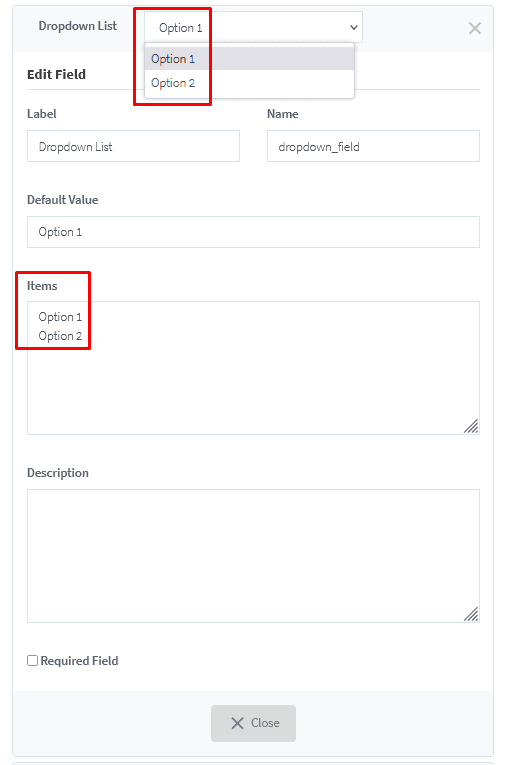507x765 pixels.
Task: Click the Edit Field heading
Action: 56,74
